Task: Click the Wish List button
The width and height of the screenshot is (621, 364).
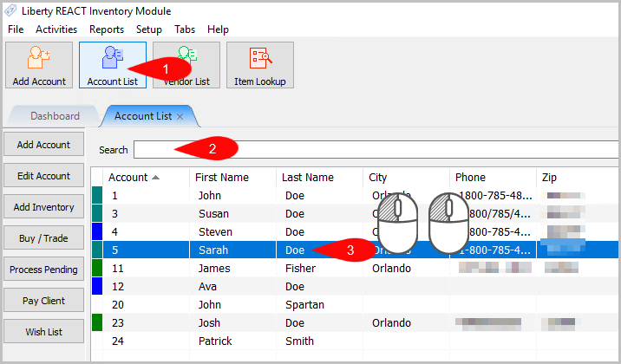Action: coord(43,332)
